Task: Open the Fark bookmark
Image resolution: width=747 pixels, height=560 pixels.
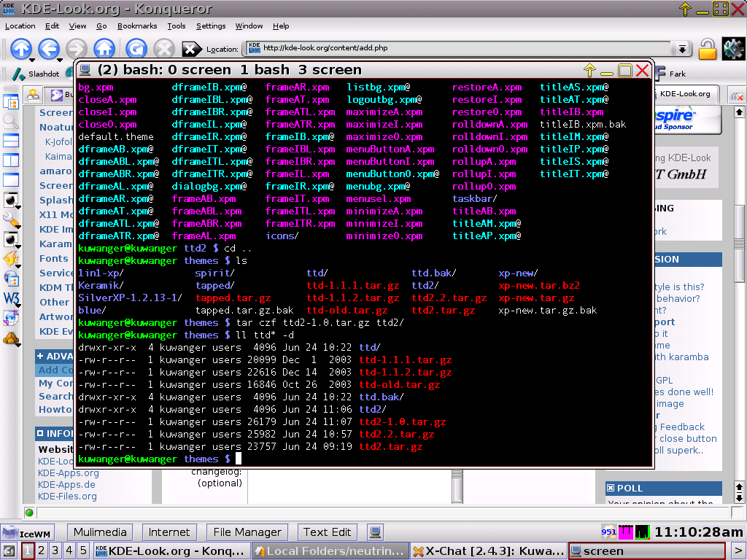Action: [x=671, y=74]
